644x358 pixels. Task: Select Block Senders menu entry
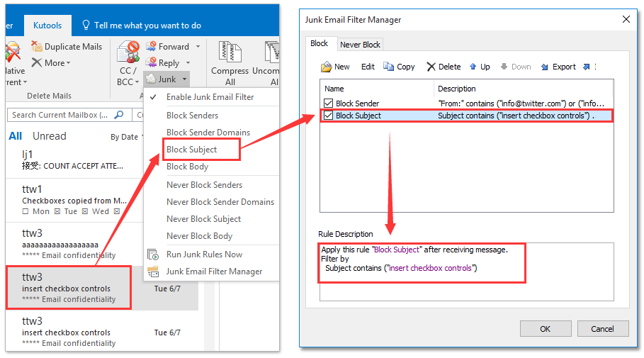pyautogui.click(x=192, y=116)
